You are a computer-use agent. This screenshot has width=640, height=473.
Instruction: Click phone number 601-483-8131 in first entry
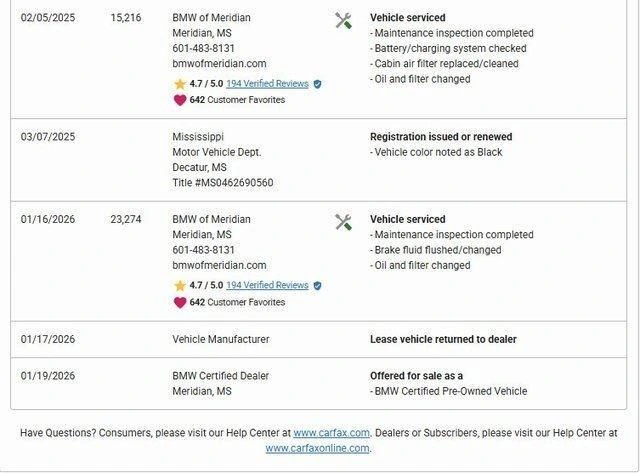pos(203,48)
